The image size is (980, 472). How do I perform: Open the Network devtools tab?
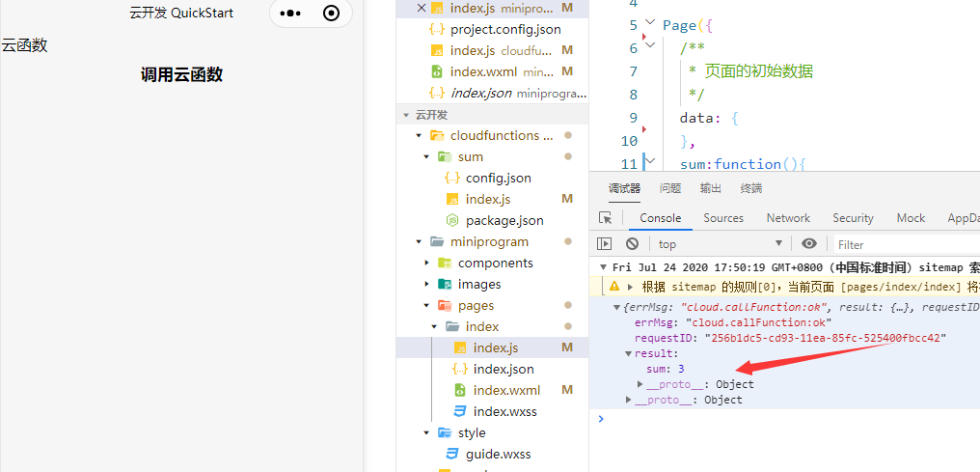click(788, 218)
